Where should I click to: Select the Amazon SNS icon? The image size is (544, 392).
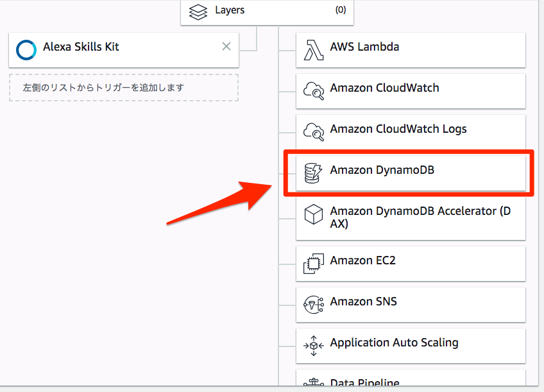pos(314,304)
